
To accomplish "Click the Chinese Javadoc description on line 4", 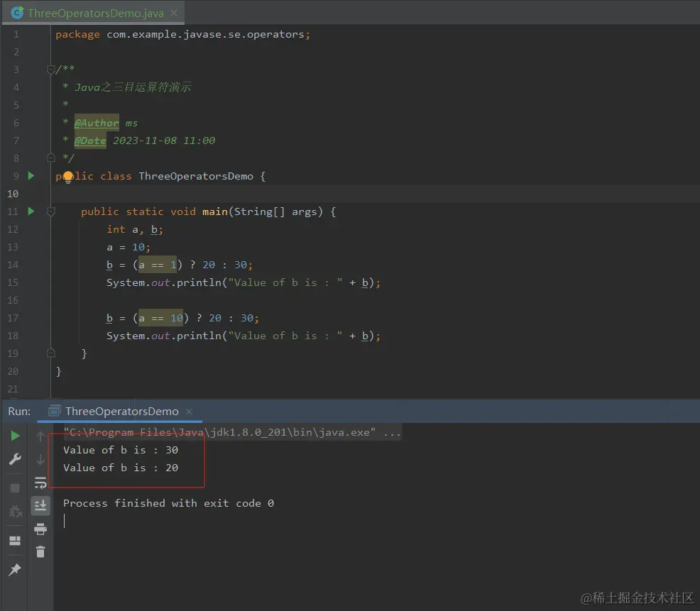I will pos(133,87).
